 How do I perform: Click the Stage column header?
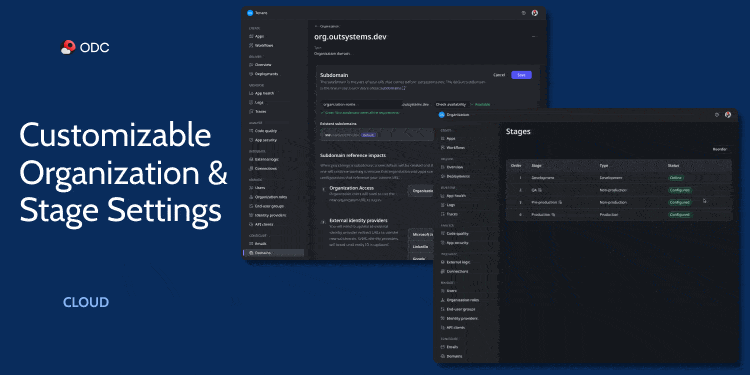(536, 165)
